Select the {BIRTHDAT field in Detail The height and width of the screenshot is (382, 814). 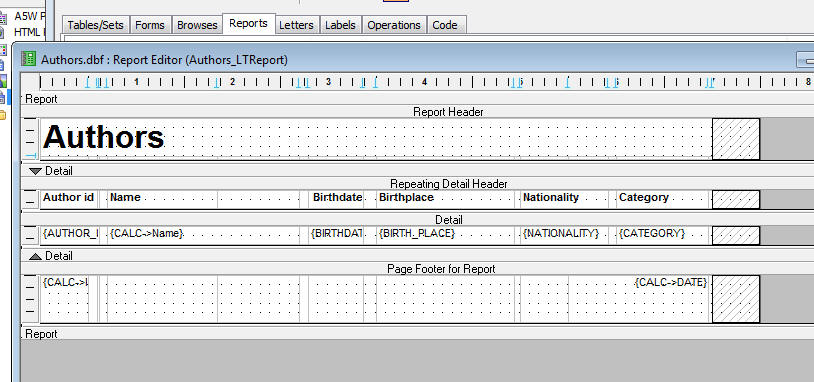click(336, 234)
